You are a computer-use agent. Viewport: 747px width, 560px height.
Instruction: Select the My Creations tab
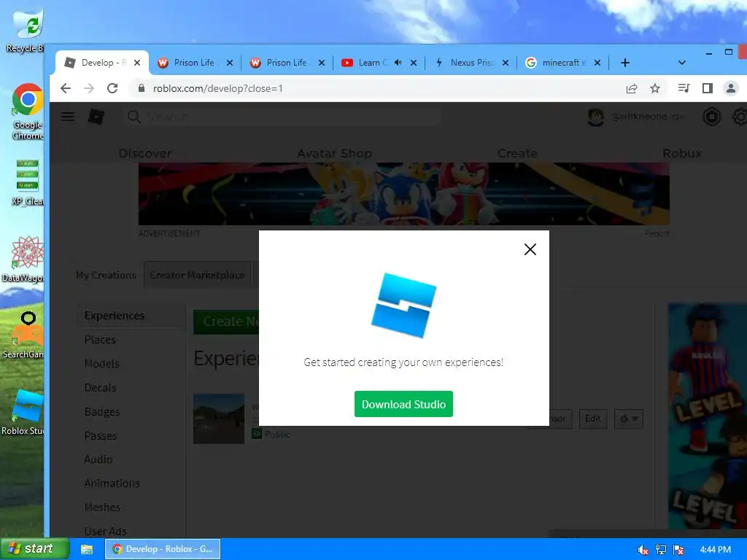pyautogui.click(x=106, y=275)
